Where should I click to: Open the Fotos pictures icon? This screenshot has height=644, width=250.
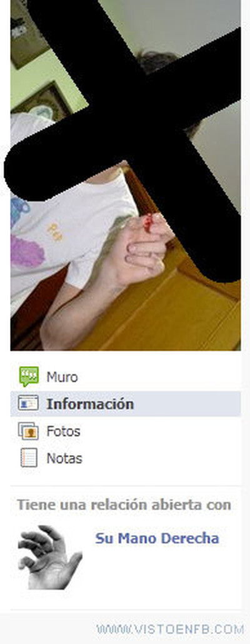[x=28, y=431]
